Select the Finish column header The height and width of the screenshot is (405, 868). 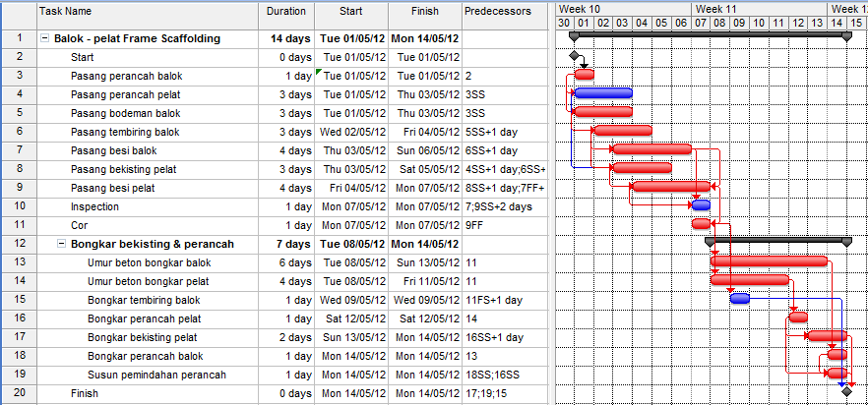424,12
